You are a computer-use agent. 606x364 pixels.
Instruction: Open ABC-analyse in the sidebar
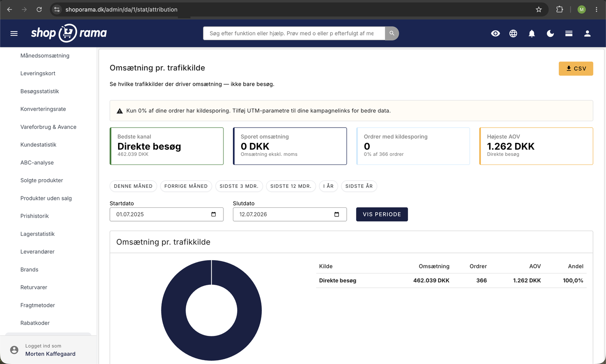tap(37, 162)
